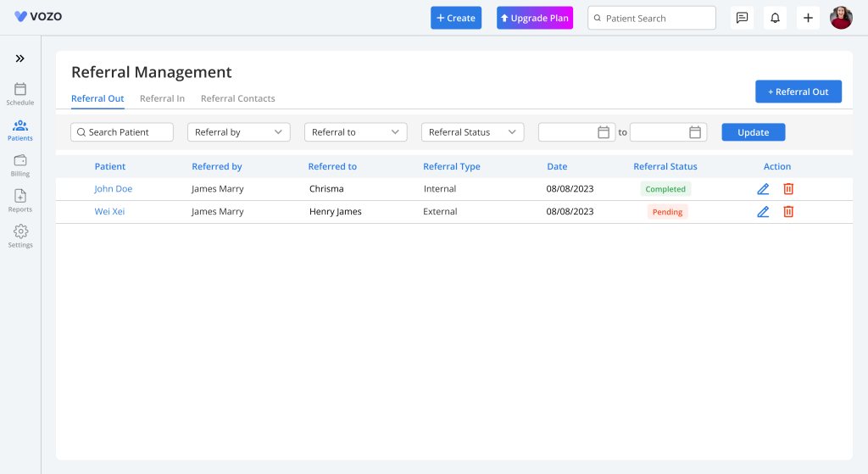Delete the Wei Xei referral with trash icon
868x474 pixels.
[x=788, y=212]
